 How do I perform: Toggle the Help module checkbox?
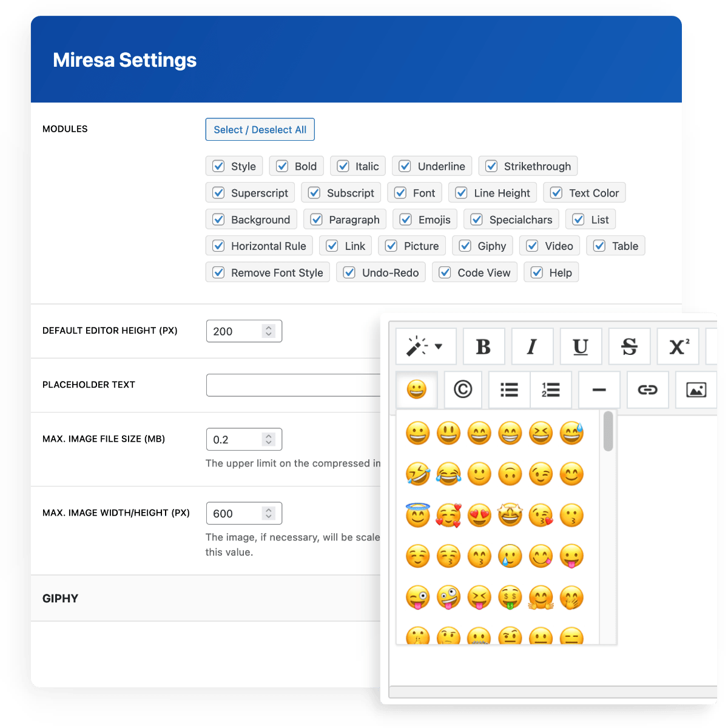[x=537, y=272]
